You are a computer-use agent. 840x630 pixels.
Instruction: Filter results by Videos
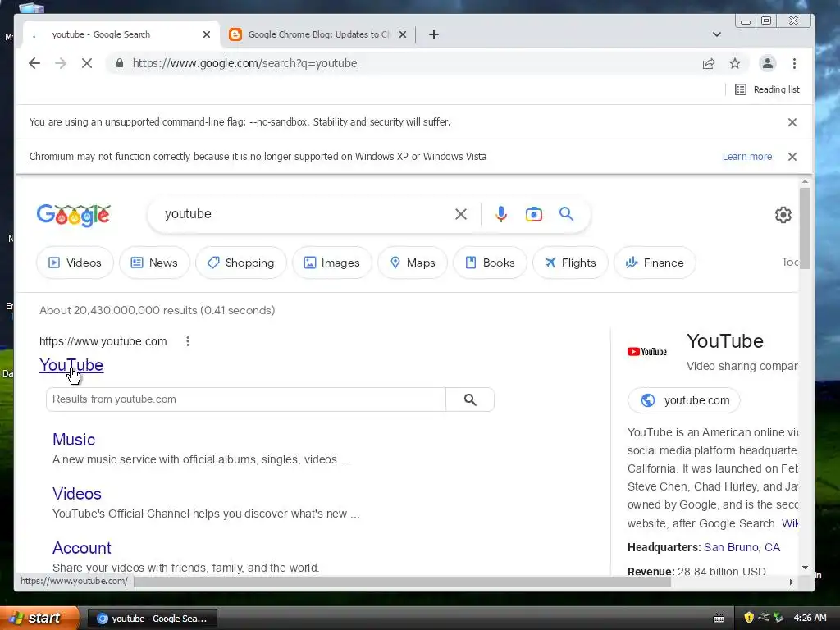tap(75, 262)
